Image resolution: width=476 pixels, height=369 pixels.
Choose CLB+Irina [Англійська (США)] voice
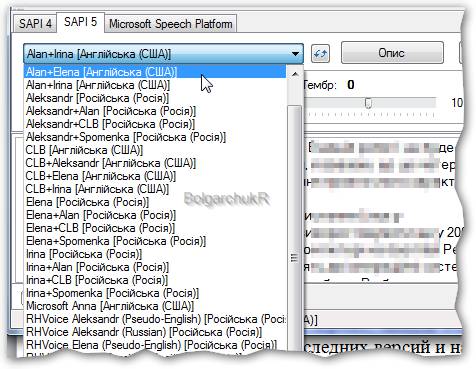click(x=155, y=189)
